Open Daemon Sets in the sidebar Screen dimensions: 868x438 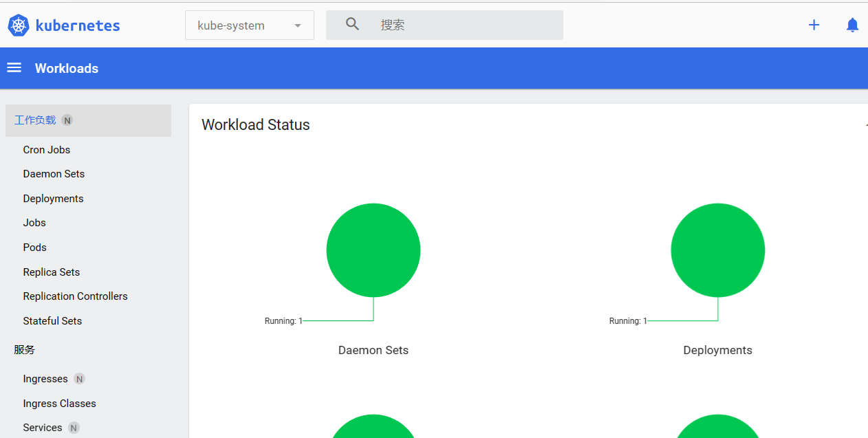tap(54, 174)
